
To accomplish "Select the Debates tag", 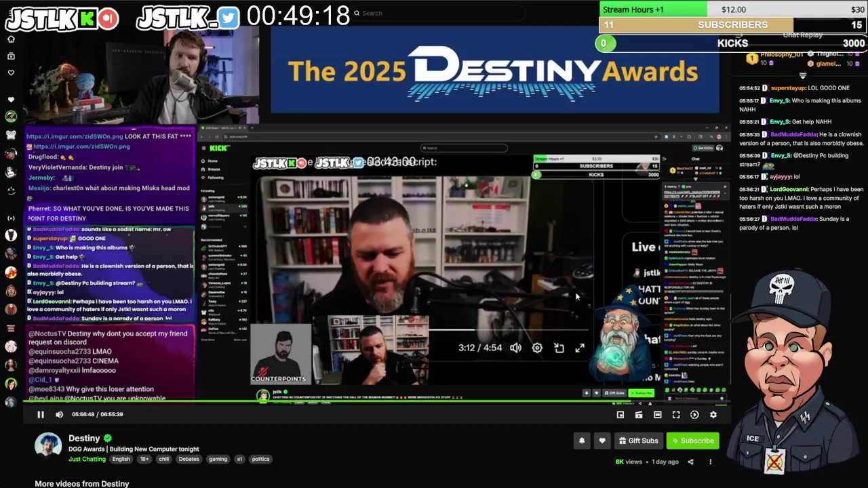I will coord(189,459).
